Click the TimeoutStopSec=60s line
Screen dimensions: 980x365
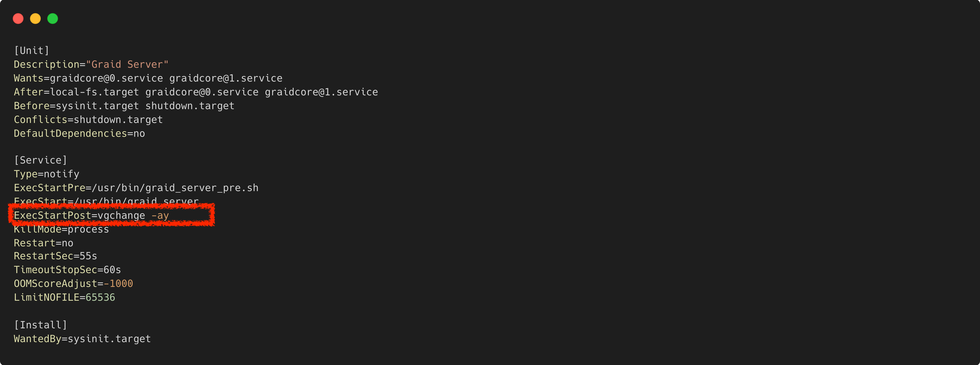click(x=67, y=270)
